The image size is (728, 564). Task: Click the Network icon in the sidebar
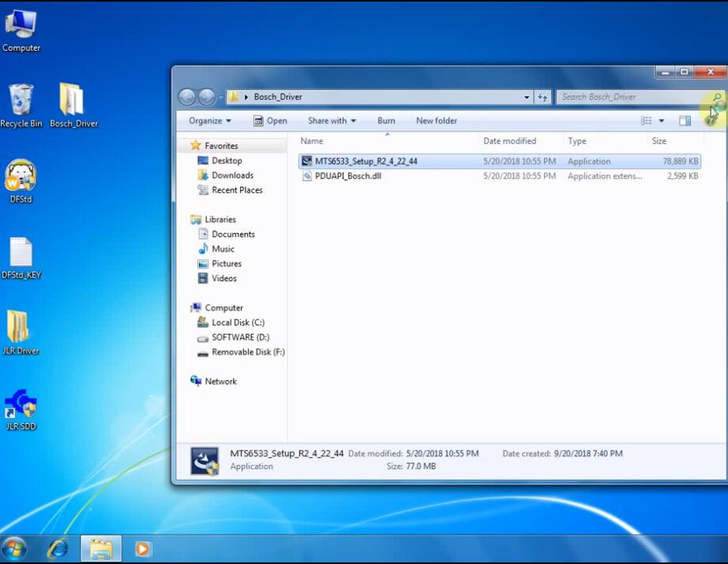(196, 381)
